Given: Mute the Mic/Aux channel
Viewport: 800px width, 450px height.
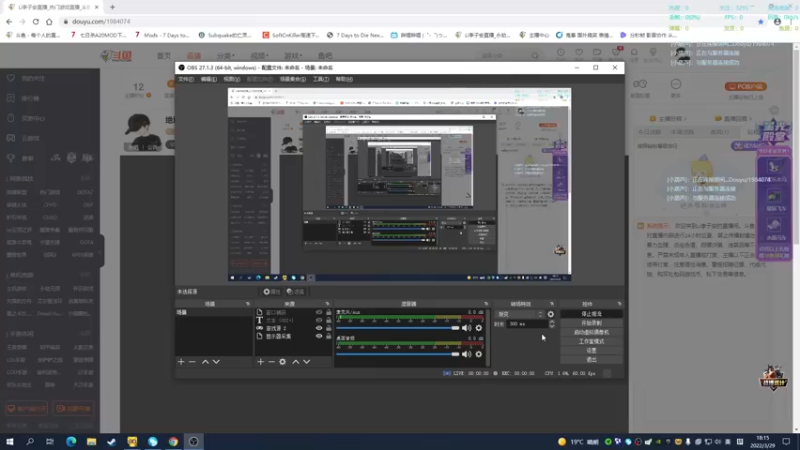Looking at the screenshot, I should click(x=466, y=328).
